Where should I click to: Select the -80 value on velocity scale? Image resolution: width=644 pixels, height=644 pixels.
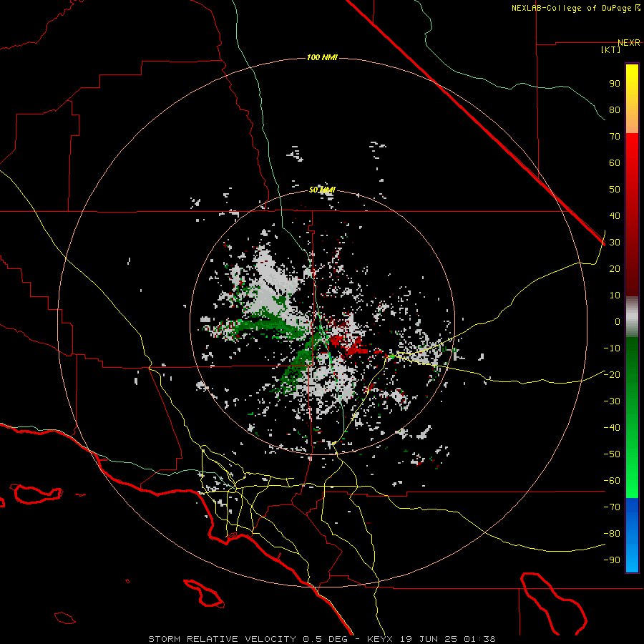point(612,534)
